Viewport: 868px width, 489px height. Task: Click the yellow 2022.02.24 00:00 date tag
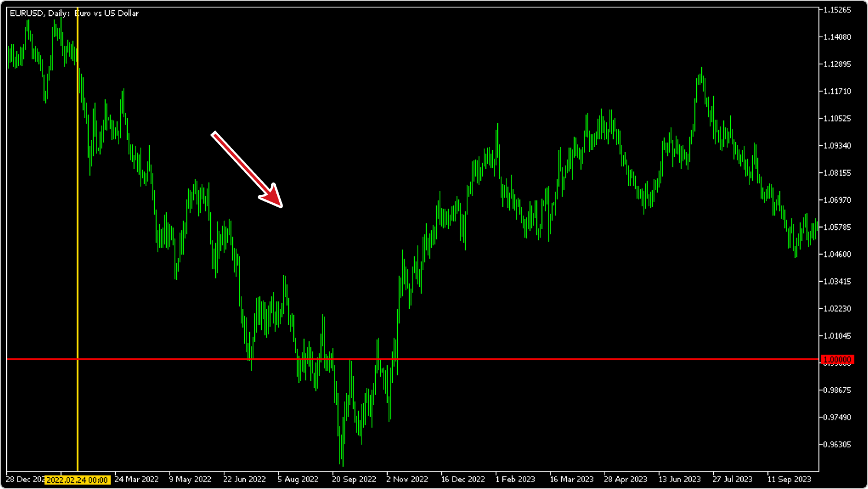77,480
